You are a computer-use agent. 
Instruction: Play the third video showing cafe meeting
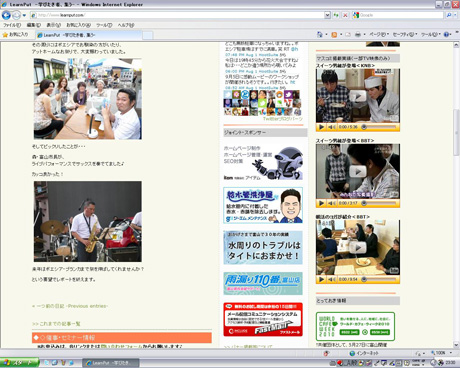[x=358, y=248]
